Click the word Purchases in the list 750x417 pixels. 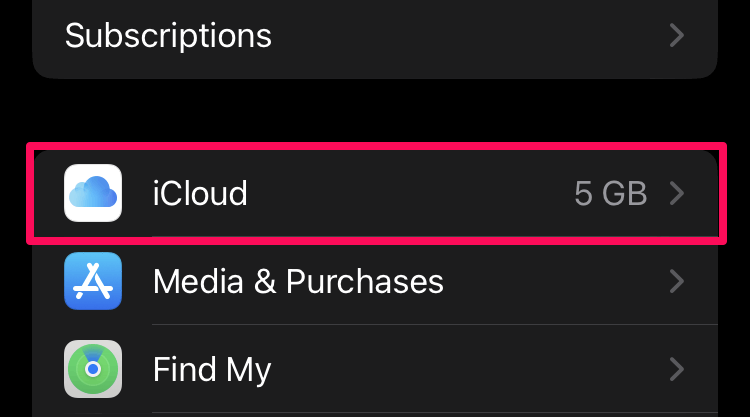point(365,281)
